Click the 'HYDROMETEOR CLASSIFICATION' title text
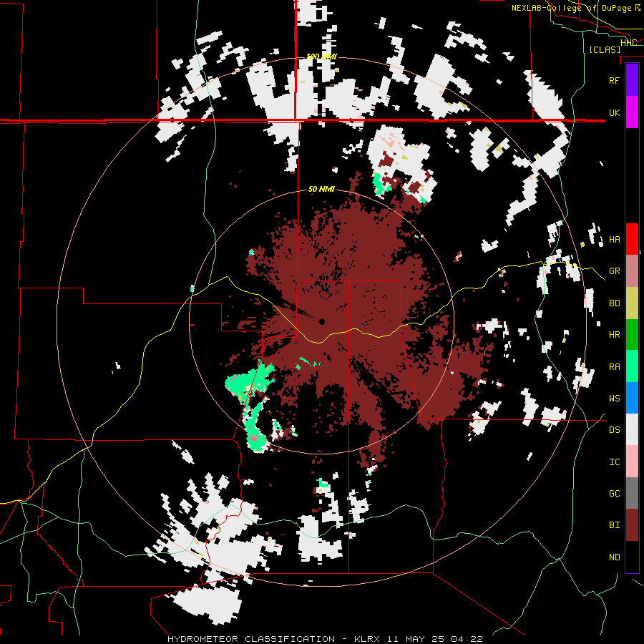 251,639
